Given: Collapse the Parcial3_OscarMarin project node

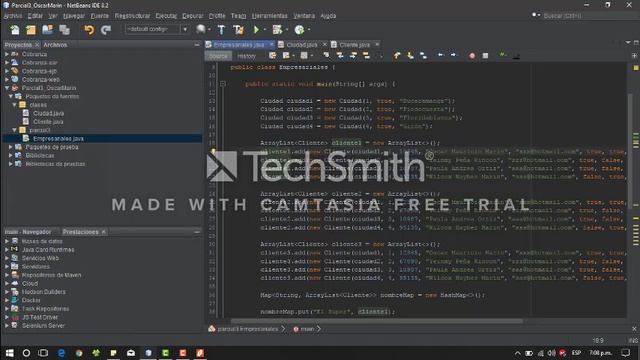Looking at the screenshot, I should pos(7,88).
